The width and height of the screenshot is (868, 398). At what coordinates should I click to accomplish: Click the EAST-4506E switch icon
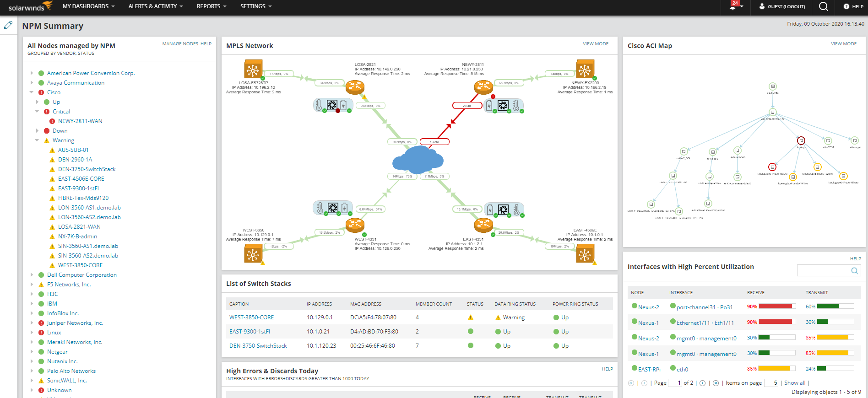[585, 254]
